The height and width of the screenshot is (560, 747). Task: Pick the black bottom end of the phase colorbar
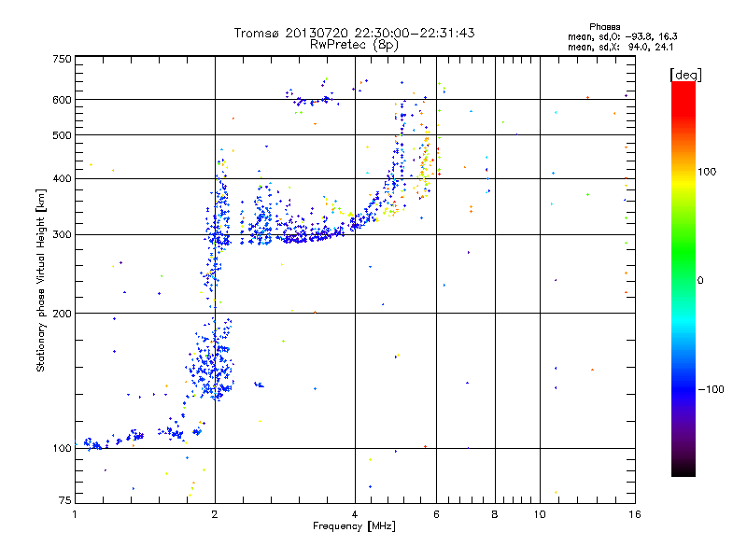point(684,471)
